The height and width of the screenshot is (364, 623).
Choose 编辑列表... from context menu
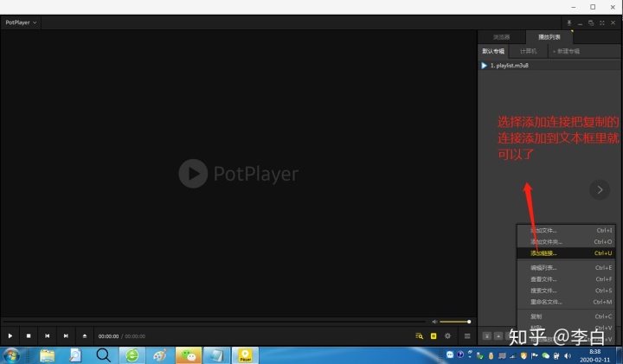click(x=566, y=267)
